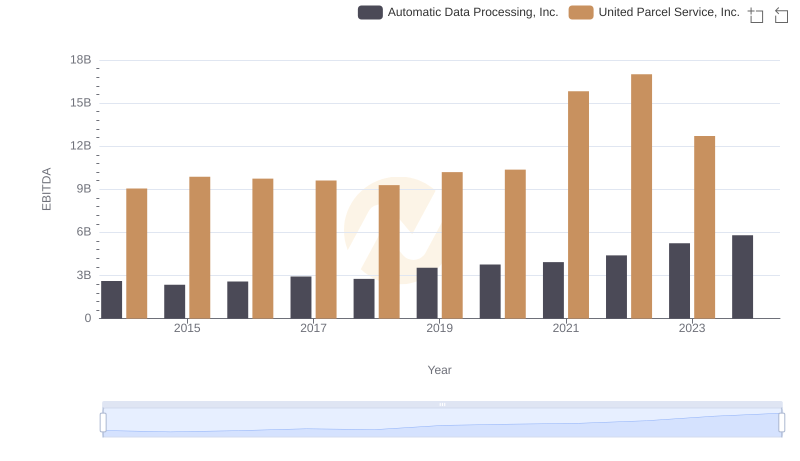Click the 2023 x-axis label
The width and height of the screenshot is (800, 461).
pyautogui.click(x=692, y=328)
